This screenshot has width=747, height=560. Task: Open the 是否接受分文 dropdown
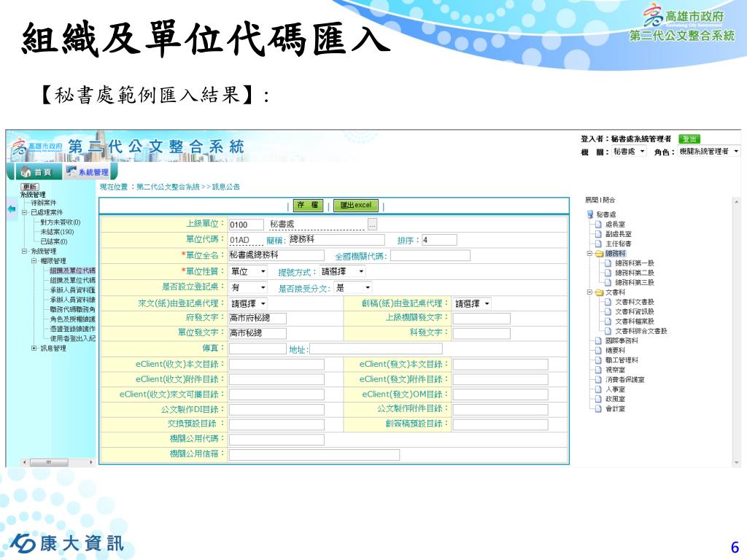(x=353, y=287)
